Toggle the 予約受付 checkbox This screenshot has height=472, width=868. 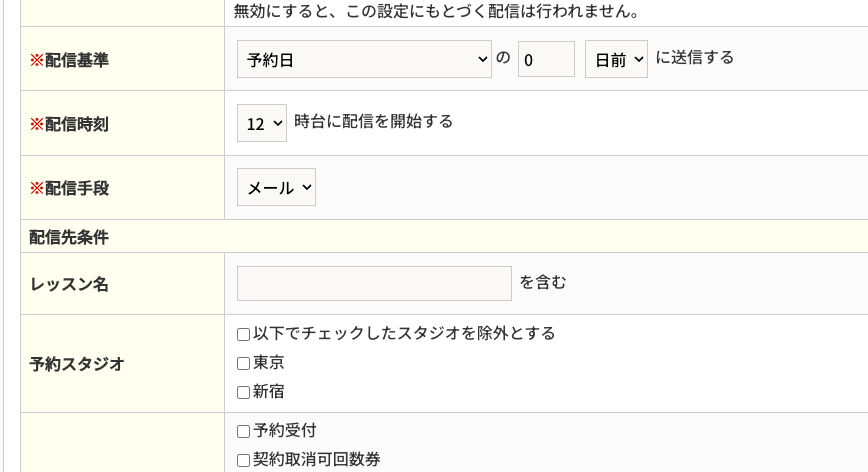click(x=244, y=431)
